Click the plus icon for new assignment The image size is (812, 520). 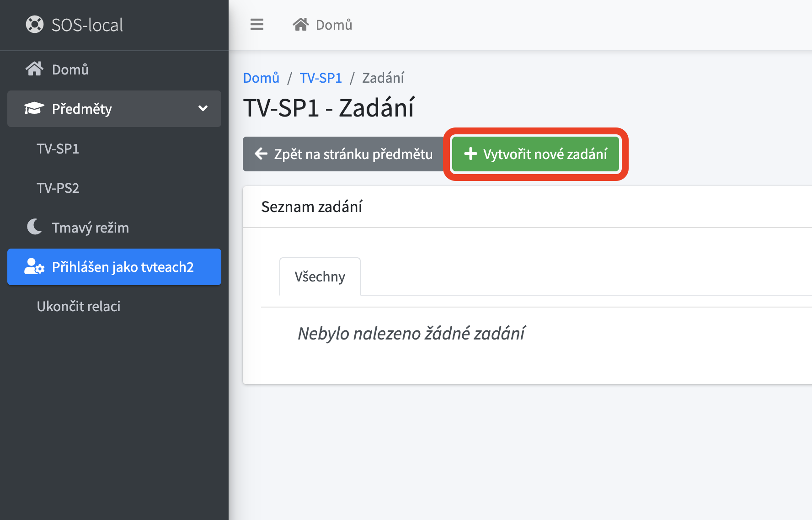coord(470,154)
